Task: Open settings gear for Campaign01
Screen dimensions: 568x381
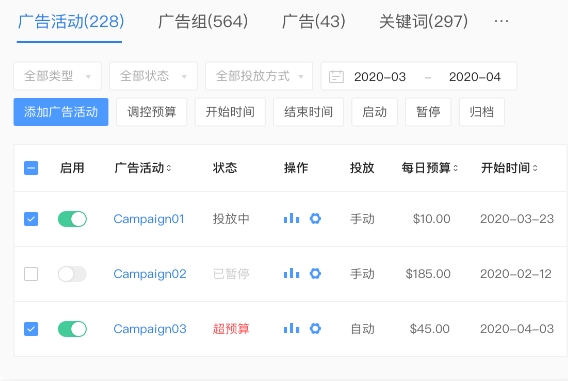Action: [315, 219]
